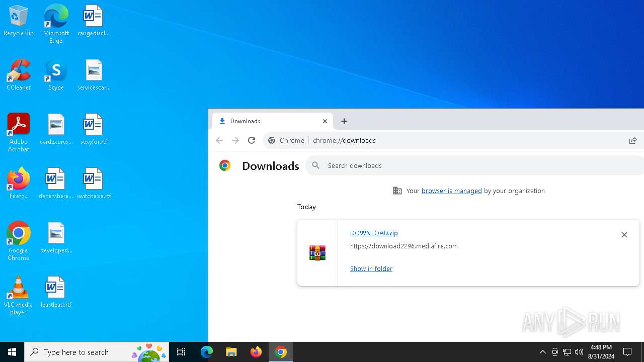Click the WinRAR archive icon of DOWNLOAD.zip
644x362 pixels.
tap(317, 253)
